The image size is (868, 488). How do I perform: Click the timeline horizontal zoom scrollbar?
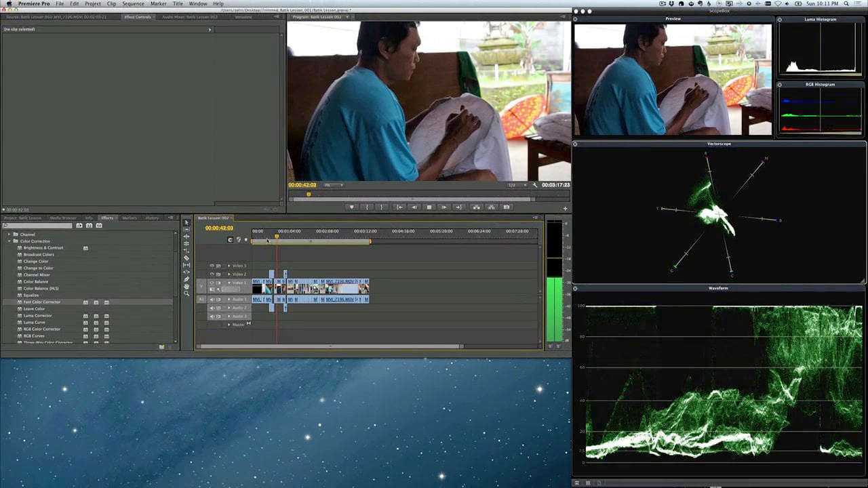[330, 346]
